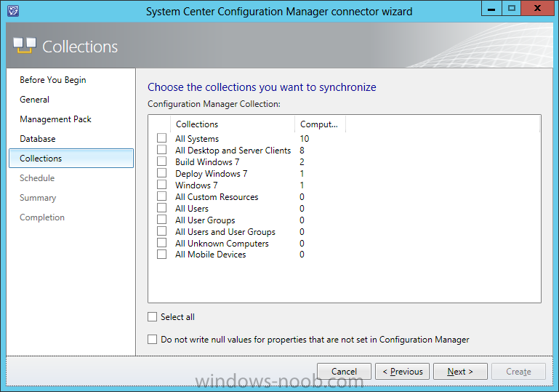Select the Summary step in sidebar

[x=38, y=198]
